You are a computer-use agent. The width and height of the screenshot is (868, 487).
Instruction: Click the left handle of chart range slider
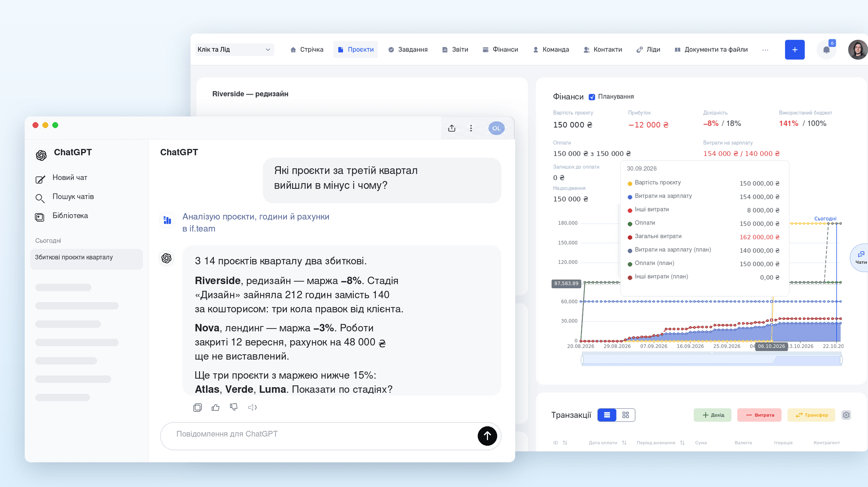[x=582, y=360]
